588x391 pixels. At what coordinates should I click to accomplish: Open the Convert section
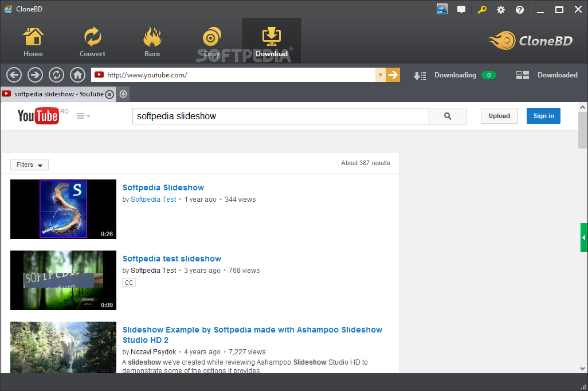(92, 42)
